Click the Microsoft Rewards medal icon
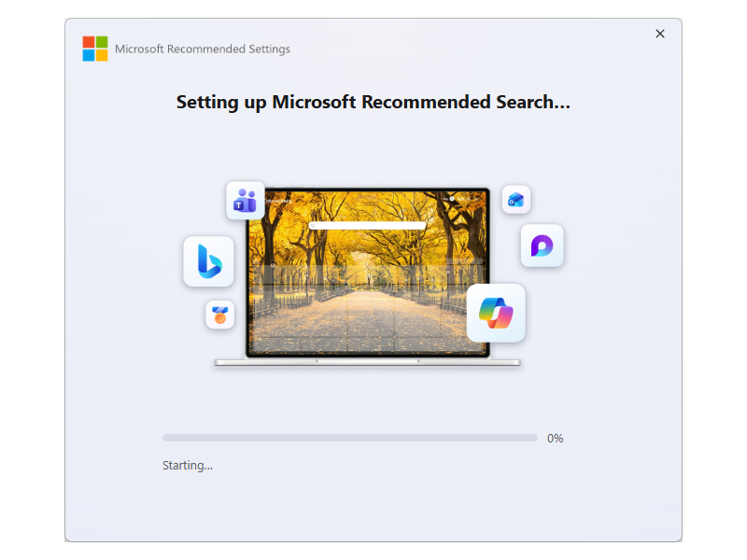This screenshot has width=747, height=560. (220, 315)
